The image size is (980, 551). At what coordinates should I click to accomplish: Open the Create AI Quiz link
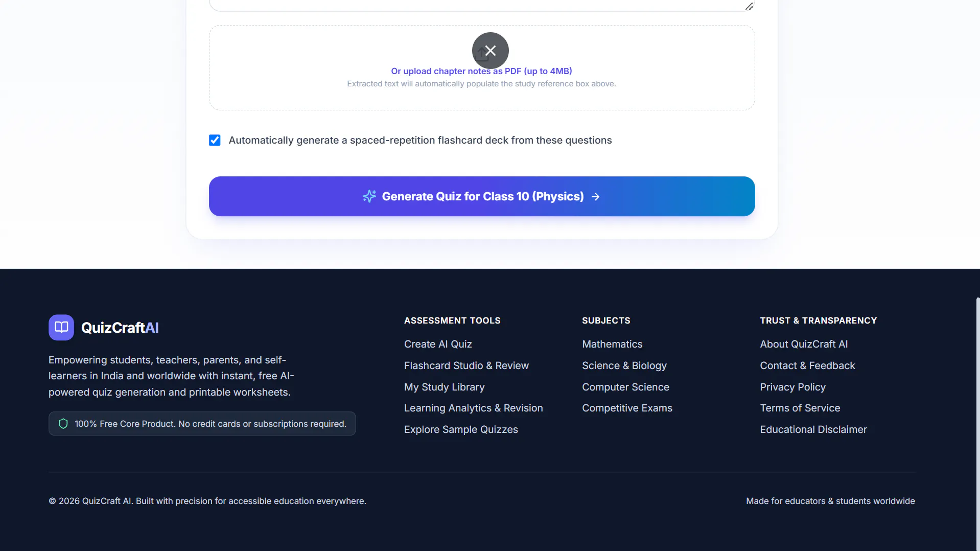438,344
